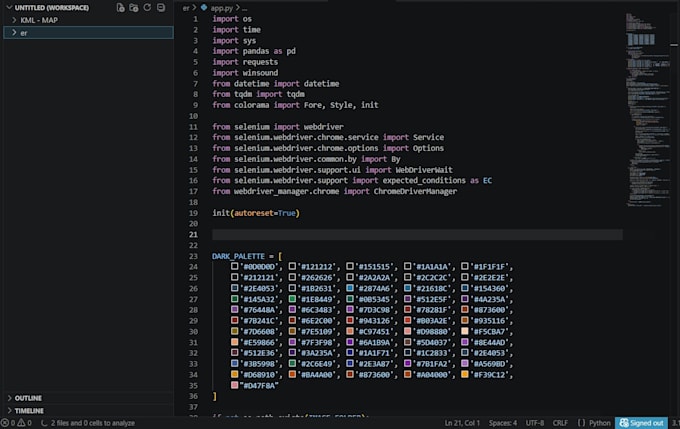Click 'import requests' on line 5
Image resolution: width=680 pixels, height=429 pixels.
click(x=245, y=62)
